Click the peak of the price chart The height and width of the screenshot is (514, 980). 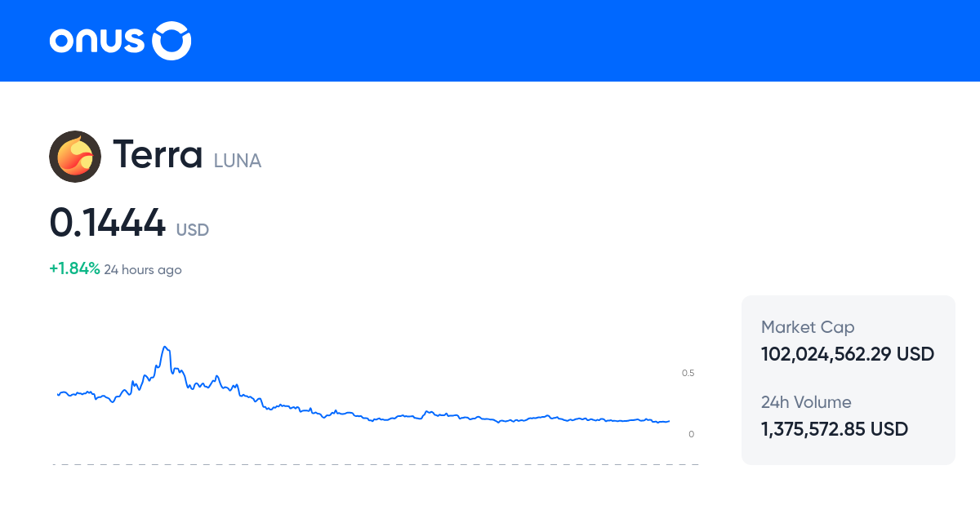click(x=166, y=348)
